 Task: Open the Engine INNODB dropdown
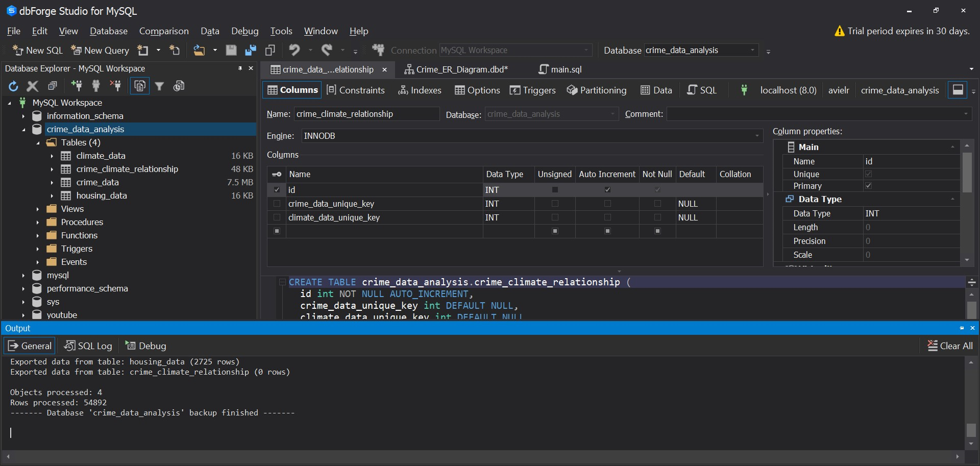(756, 136)
